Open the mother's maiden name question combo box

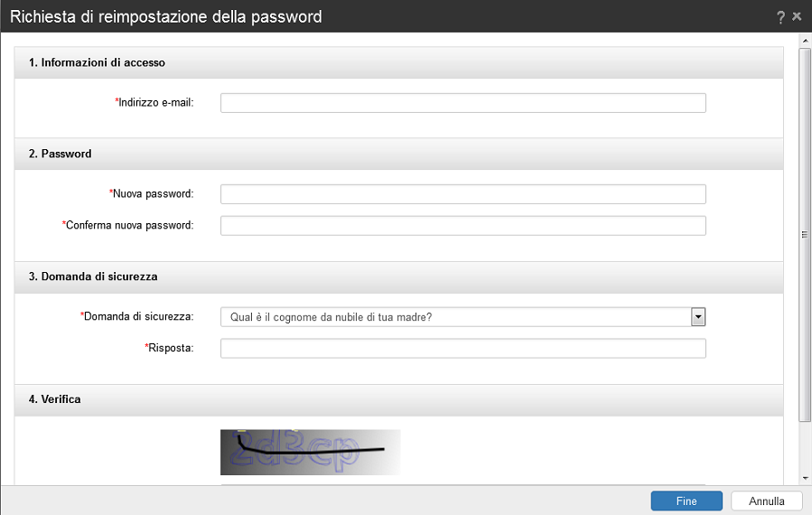click(454, 316)
